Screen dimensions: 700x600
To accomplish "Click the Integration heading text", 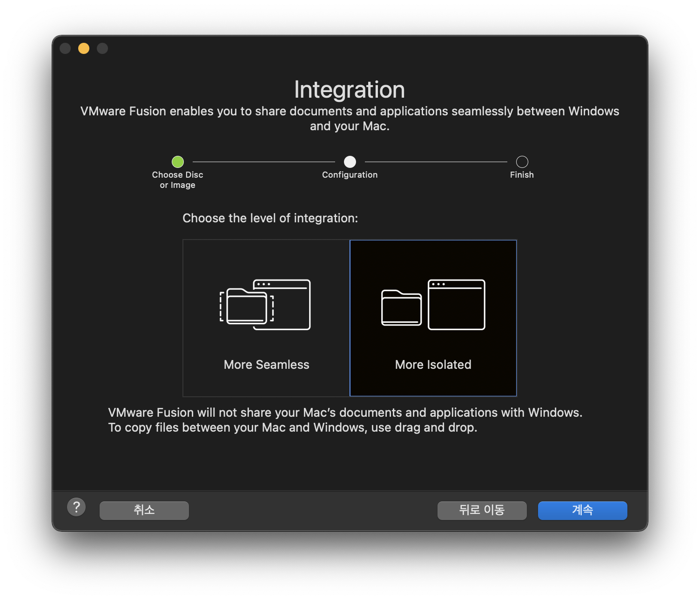I will pyautogui.click(x=350, y=89).
